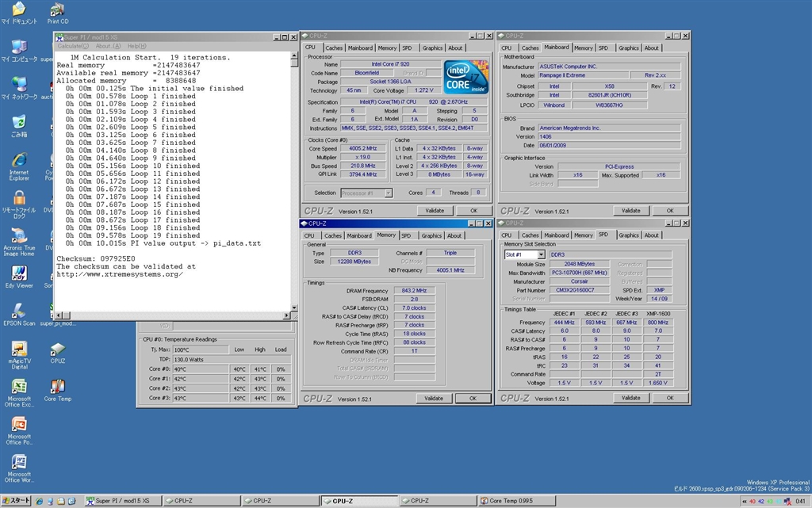Screen dimensions: 812x508
Task: Open the Internet Explorer desktop icon
Action: pos(18,161)
